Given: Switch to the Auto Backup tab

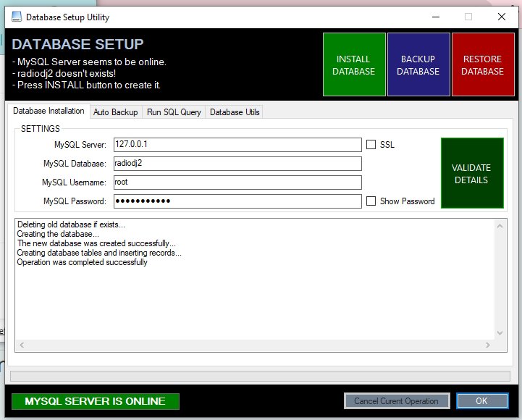Looking at the screenshot, I should click(x=115, y=112).
